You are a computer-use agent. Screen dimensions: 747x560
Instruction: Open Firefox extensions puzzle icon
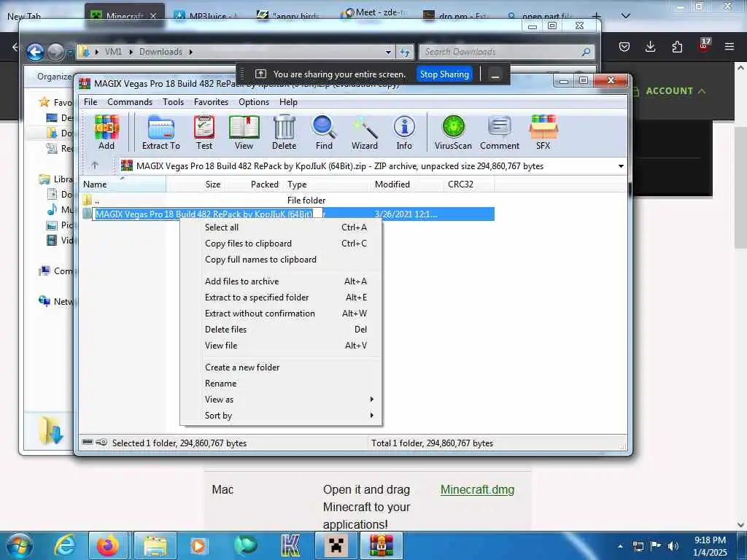tap(677, 47)
